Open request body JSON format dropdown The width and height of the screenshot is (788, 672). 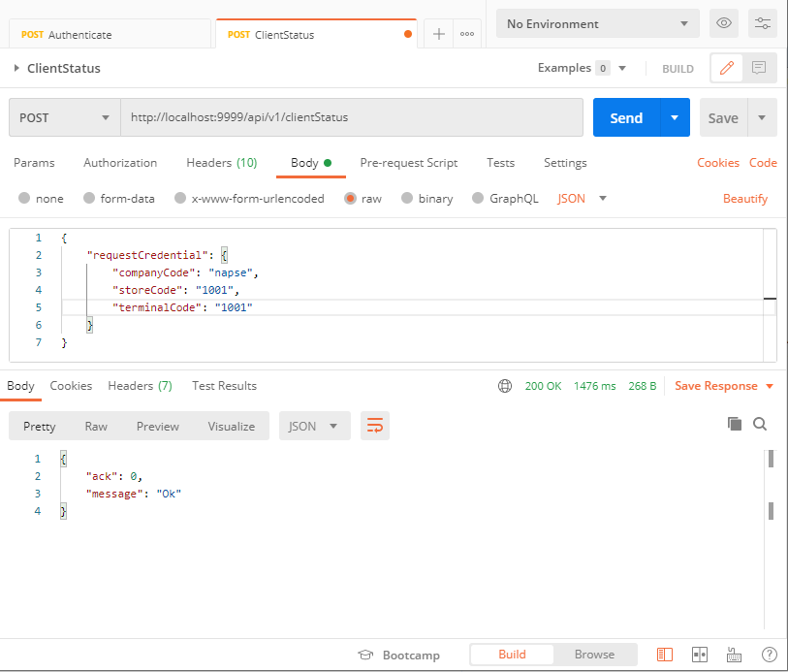point(582,199)
